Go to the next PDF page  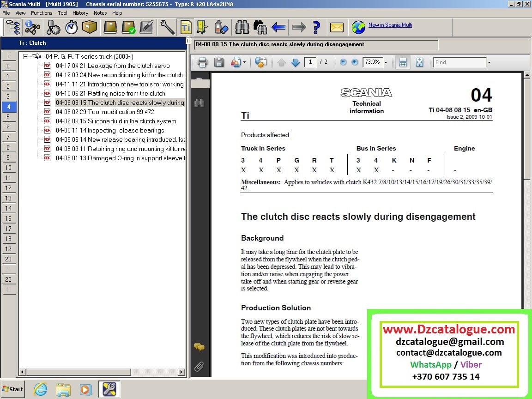coord(296,62)
